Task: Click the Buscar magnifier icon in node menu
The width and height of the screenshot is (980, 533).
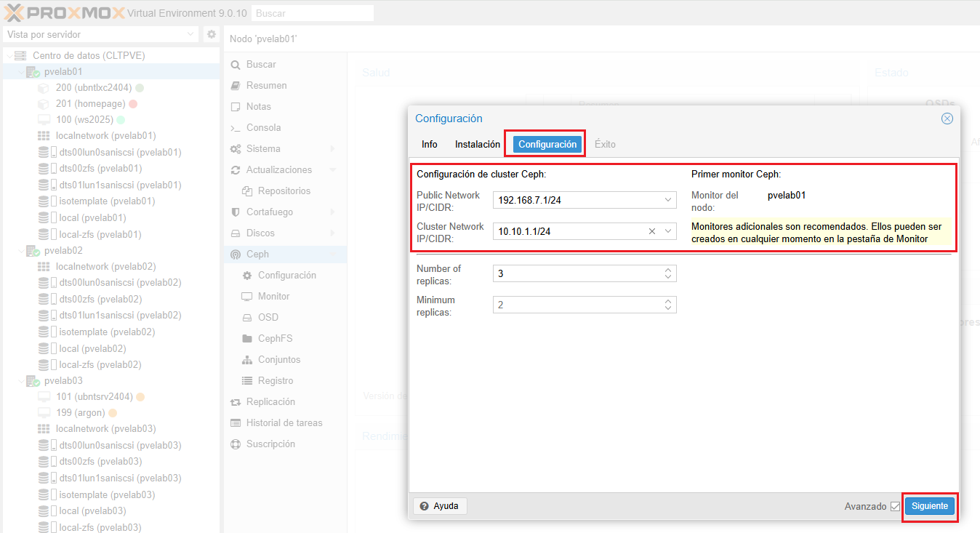Action: [x=236, y=65]
